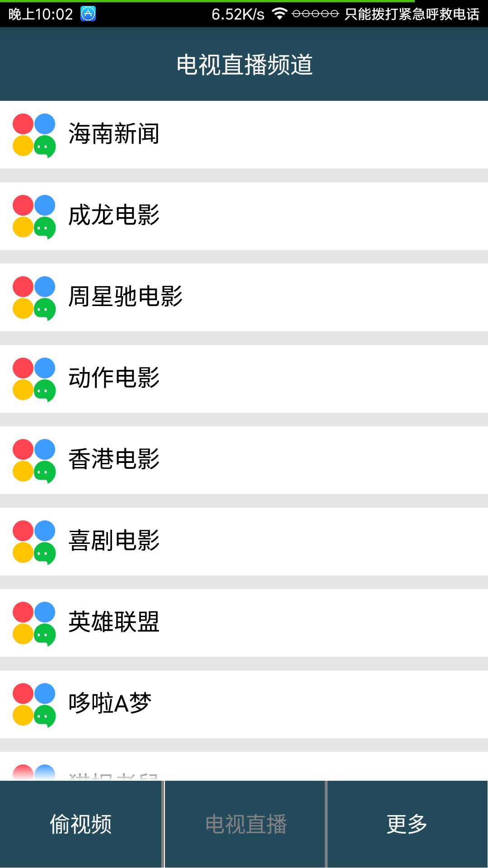This screenshot has height=868, width=488.
Task: Select the 动作电影 channel
Action: pyautogui.click(x=244, y=379)
